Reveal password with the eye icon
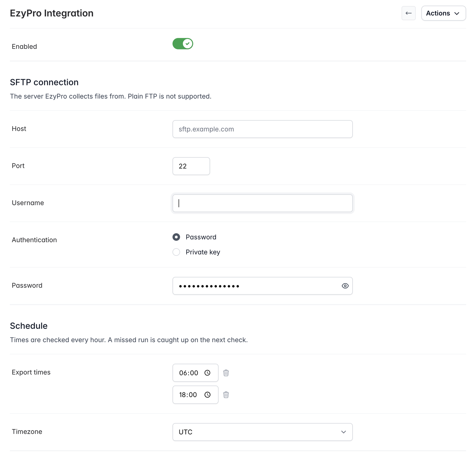This screenshot has width=476, height=459. tap(345, 286)
